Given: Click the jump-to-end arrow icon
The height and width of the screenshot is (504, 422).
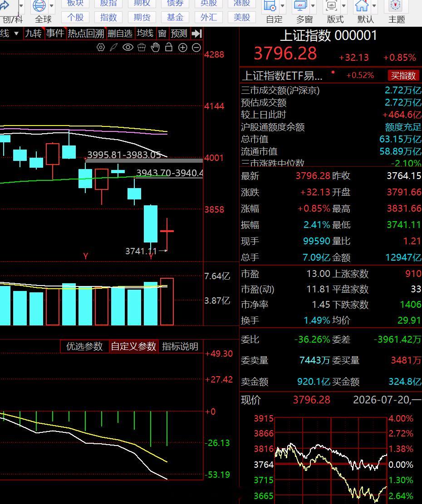Looking at the screenshot, I should 196,34.
